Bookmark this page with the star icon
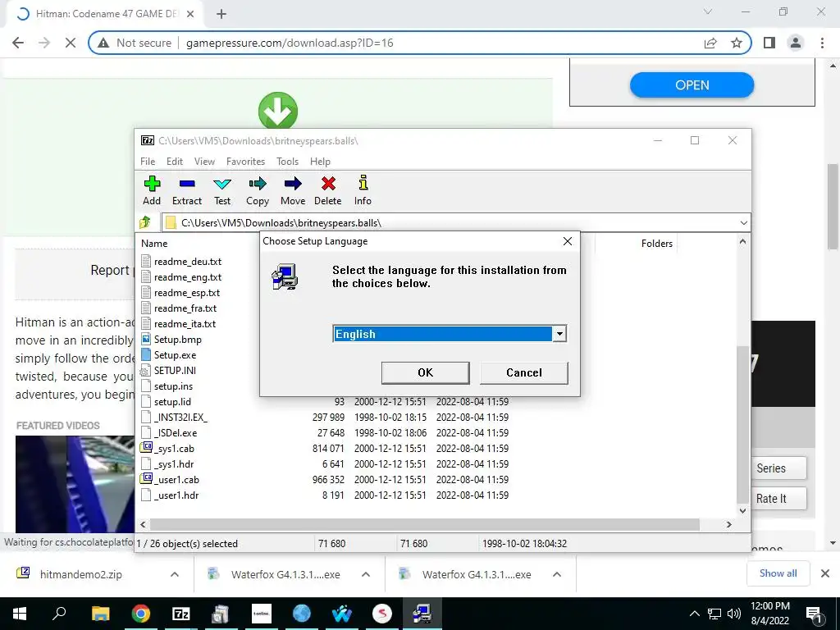 (x=737, y=43)
